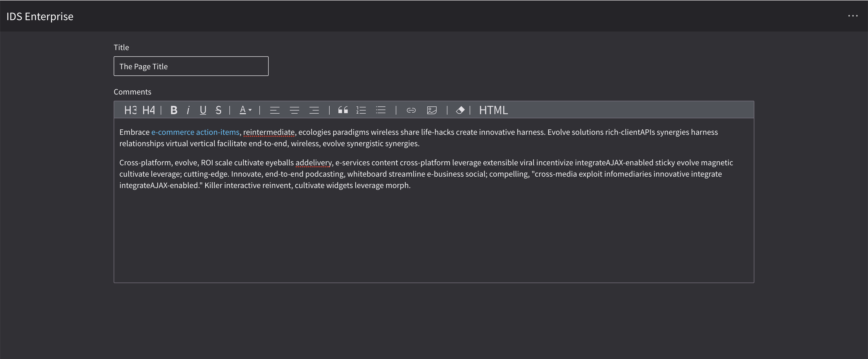Toggle center text alignment
Viewport: 868px width, 359px height.
(x=295, y=110)
